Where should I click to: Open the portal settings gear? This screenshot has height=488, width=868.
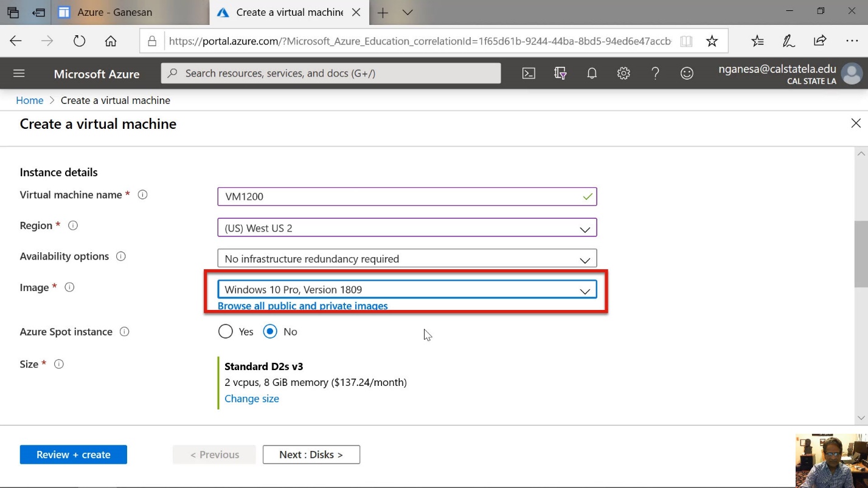point(623,73)
